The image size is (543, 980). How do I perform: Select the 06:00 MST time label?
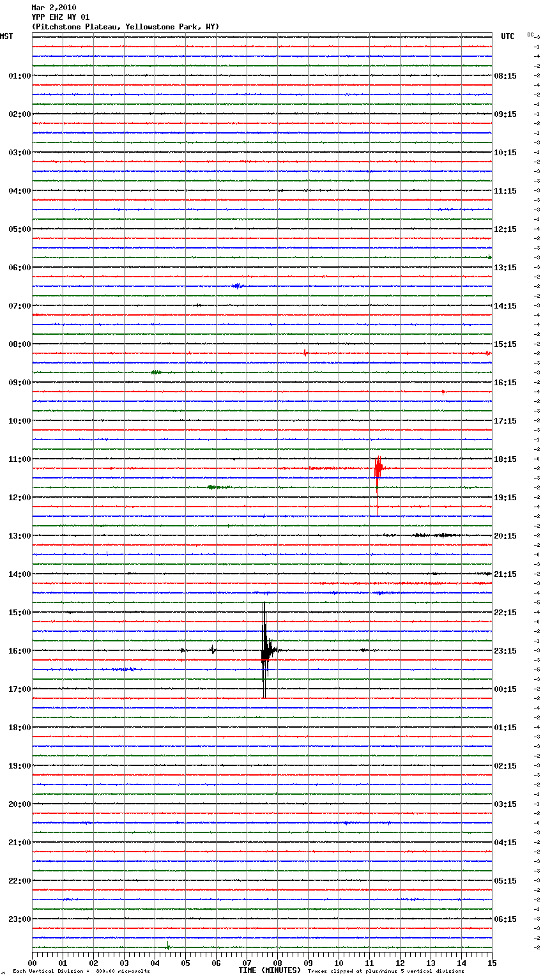[20, 268]
